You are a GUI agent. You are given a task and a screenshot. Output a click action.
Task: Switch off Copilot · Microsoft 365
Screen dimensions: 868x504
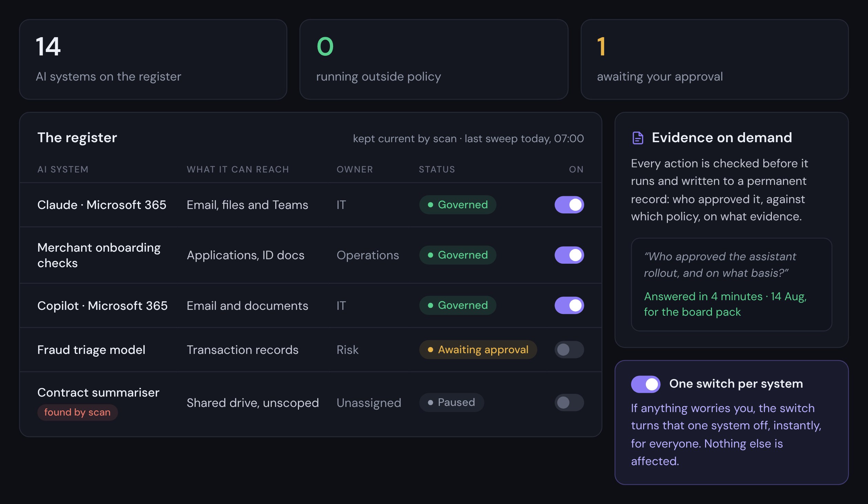[569, 305]
